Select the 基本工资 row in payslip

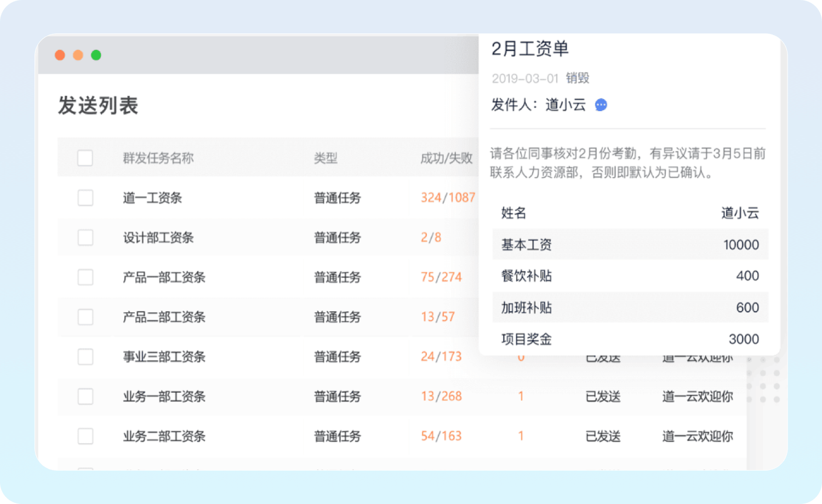click(x=630, y=244)
